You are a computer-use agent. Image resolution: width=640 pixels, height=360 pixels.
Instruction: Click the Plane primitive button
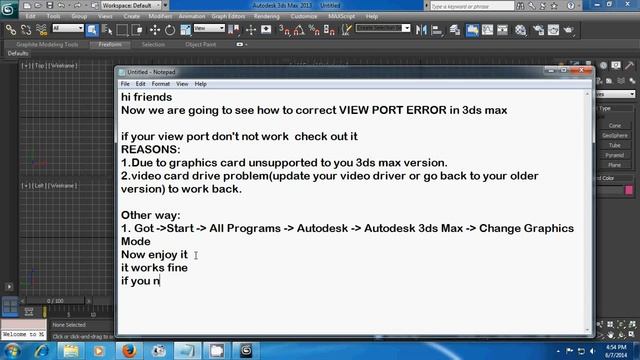pos(615,165)
